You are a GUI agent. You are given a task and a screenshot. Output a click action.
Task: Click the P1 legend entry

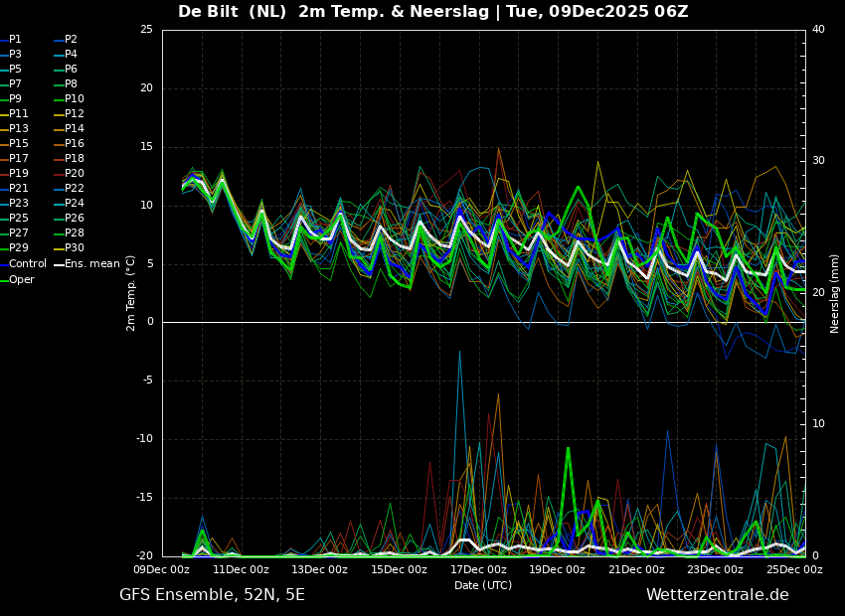(x=11, y=40)
